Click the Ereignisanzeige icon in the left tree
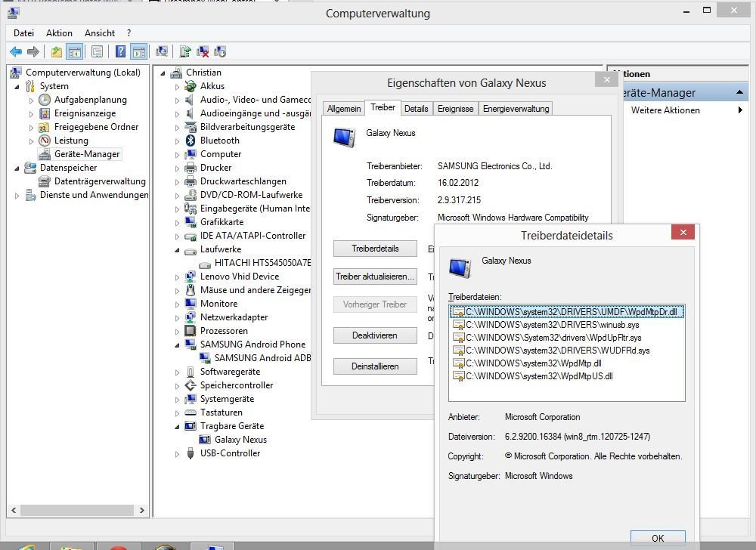This screenshot has width=756, height=550. coord(45,113)
